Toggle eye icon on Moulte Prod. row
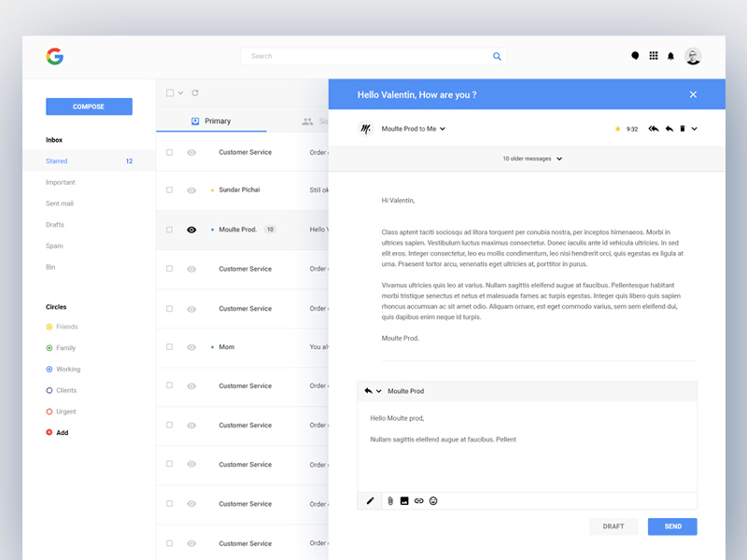This screenshot has height=560, width=747. point(191,230)
